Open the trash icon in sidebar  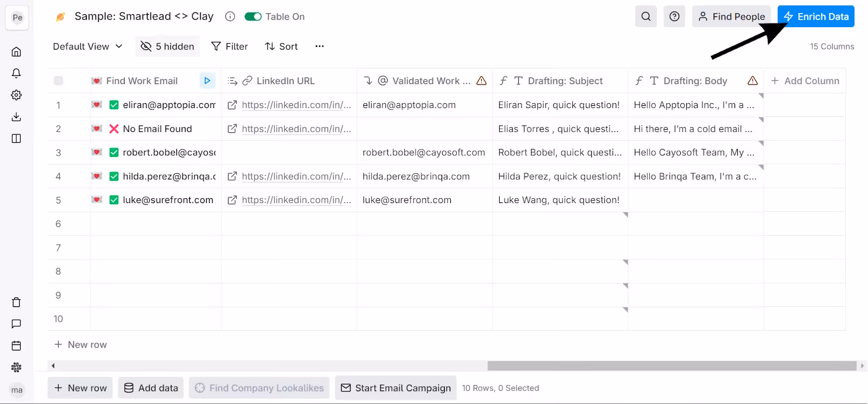[x=16, y=302]
